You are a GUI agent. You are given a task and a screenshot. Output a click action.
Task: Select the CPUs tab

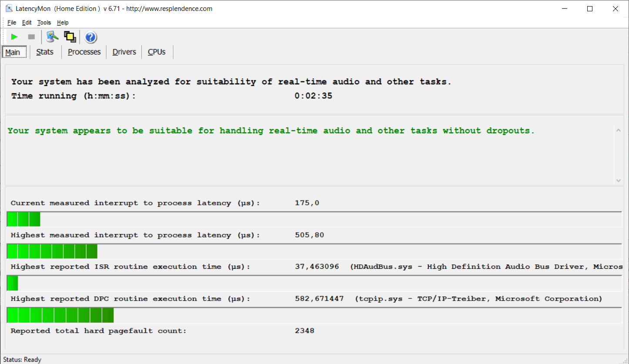tap(157, 52)
